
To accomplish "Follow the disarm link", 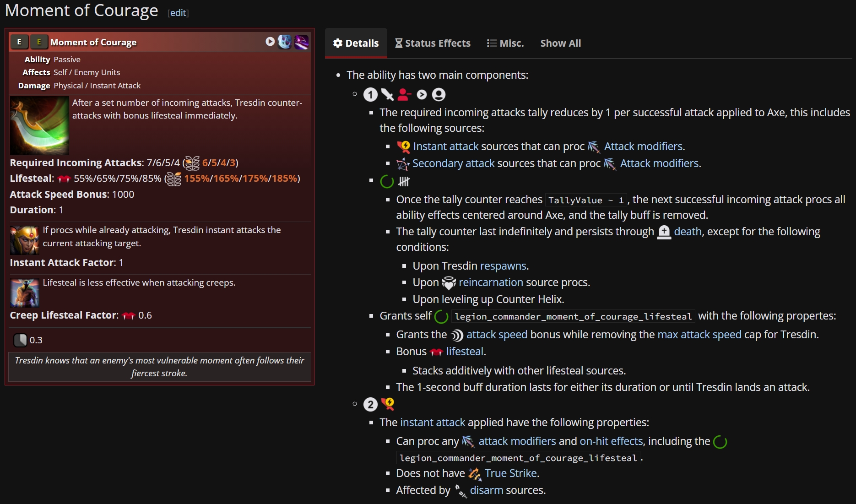I will tap(487, 490).
